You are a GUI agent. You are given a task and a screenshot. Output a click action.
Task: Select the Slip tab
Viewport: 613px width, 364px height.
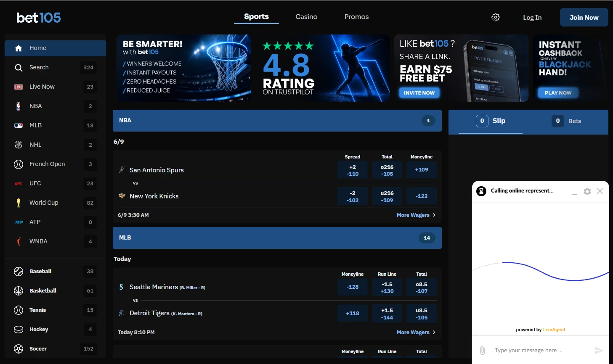tap(491, 121)
